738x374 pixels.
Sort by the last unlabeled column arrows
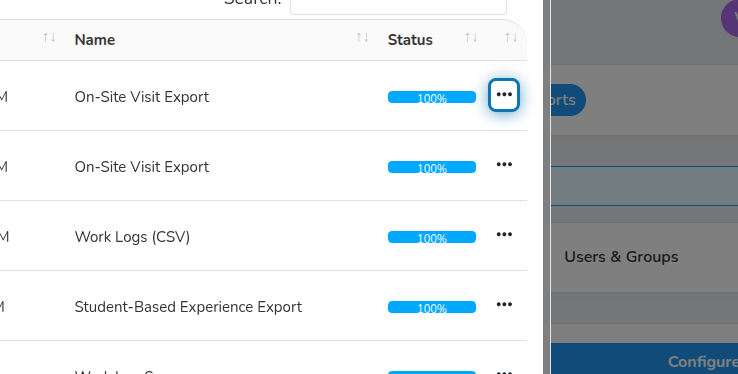(511, 38)
